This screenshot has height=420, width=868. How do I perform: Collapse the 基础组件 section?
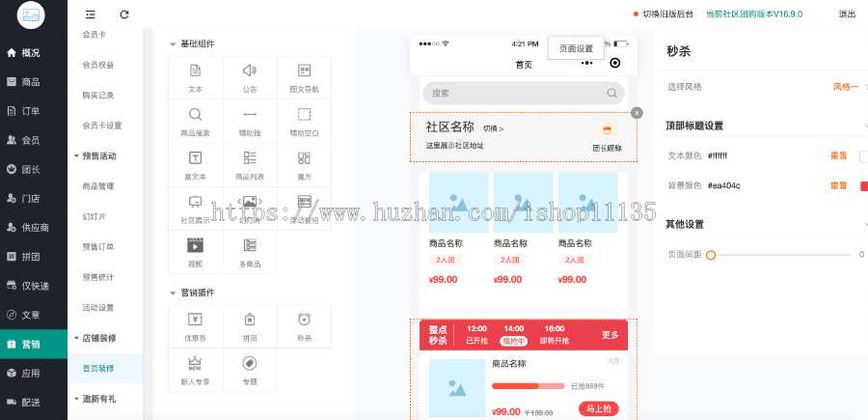[x=173, y=43]
